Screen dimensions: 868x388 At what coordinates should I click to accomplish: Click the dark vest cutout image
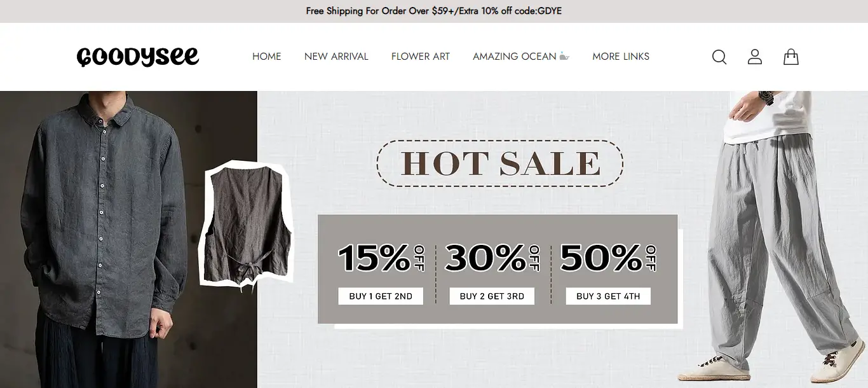click(247, 226)
